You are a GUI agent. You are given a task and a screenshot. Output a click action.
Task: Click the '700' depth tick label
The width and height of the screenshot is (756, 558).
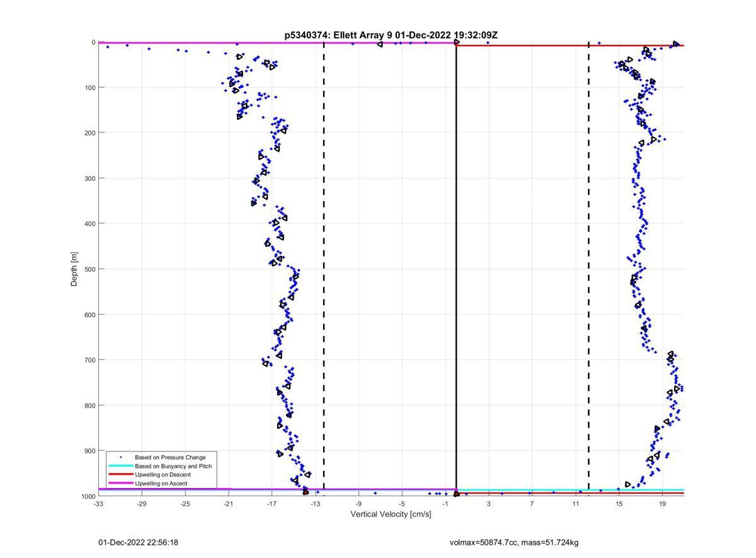coord(89,360)
